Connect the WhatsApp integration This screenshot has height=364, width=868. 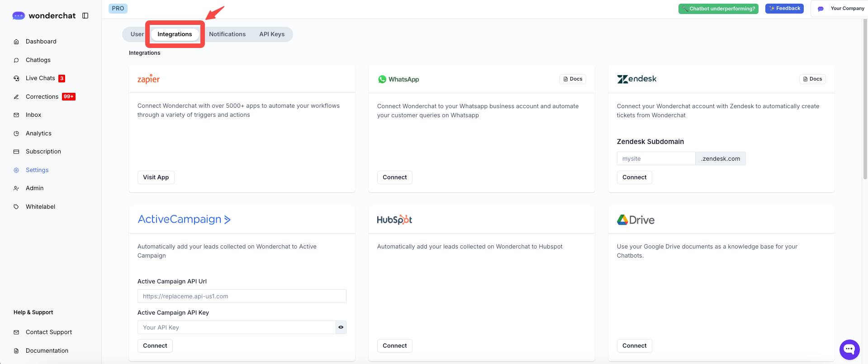pos(394,177)
